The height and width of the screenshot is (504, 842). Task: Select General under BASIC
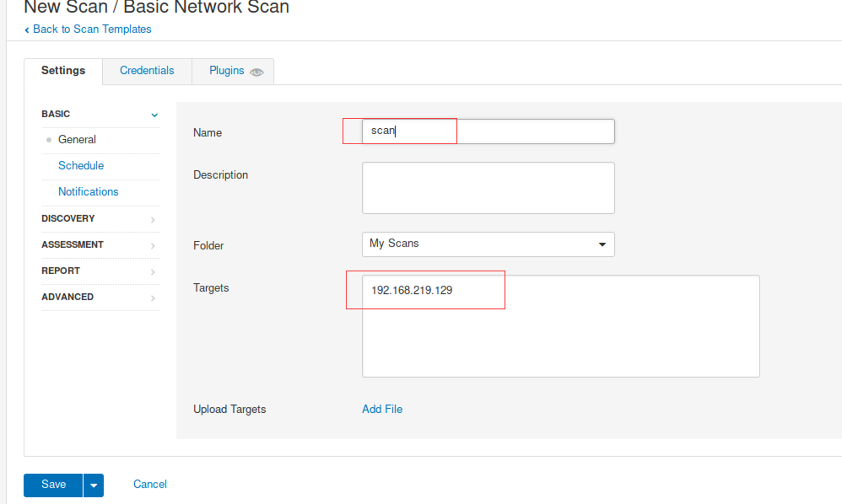77,139
